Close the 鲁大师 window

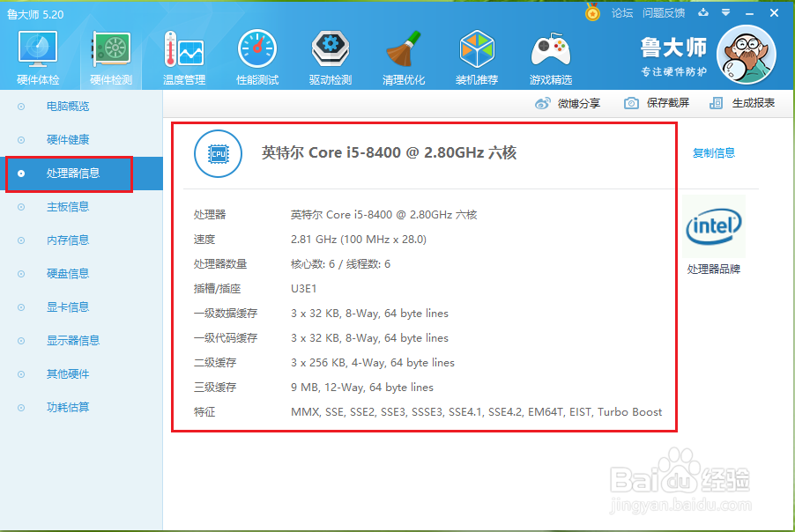(774, 13)
